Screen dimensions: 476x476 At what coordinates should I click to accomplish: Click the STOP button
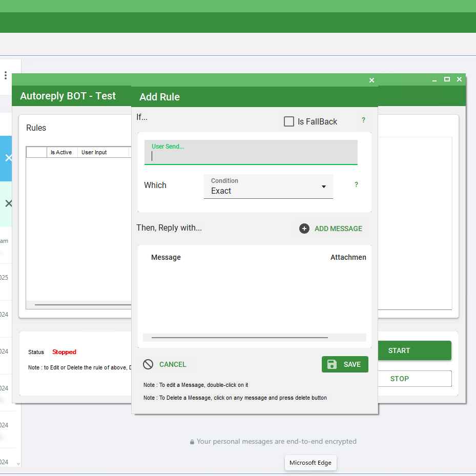399,379
